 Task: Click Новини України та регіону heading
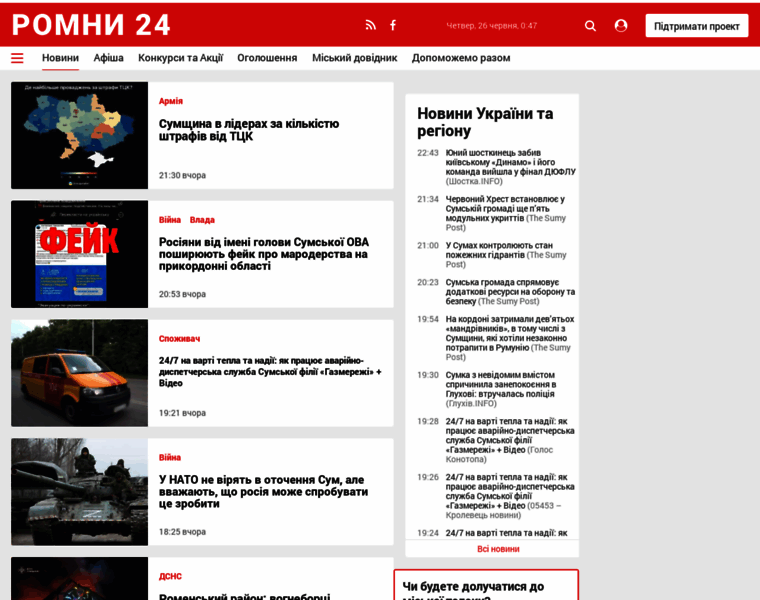485,122
